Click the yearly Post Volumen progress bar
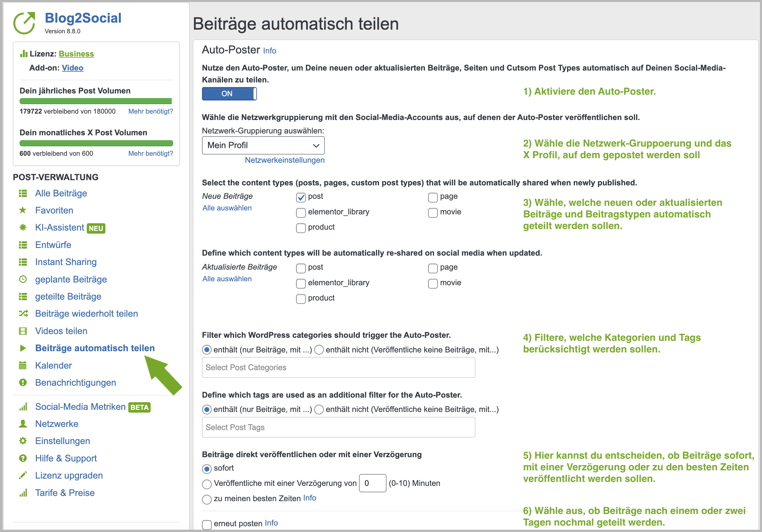 (96, 101)
